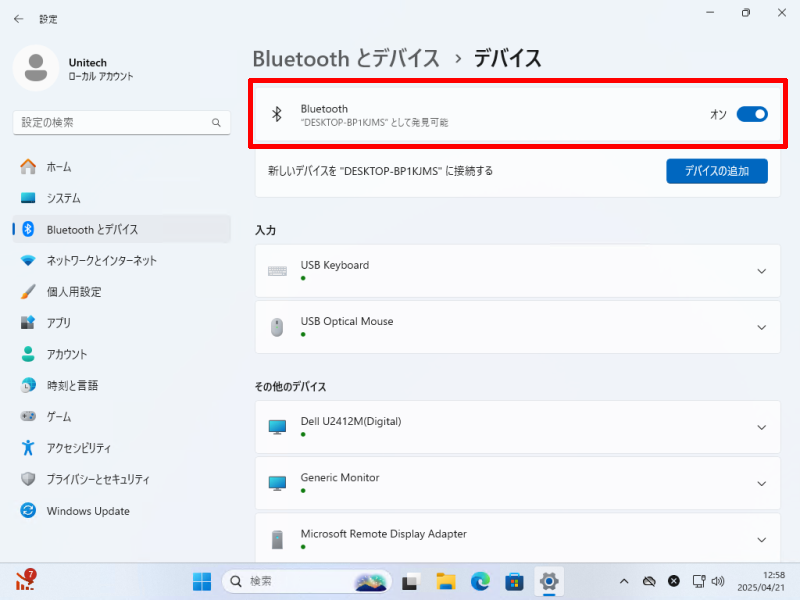Viewport: 800px width, 600px height.
Task: Open 個人用設定 settings page
Action: (121, 292)
